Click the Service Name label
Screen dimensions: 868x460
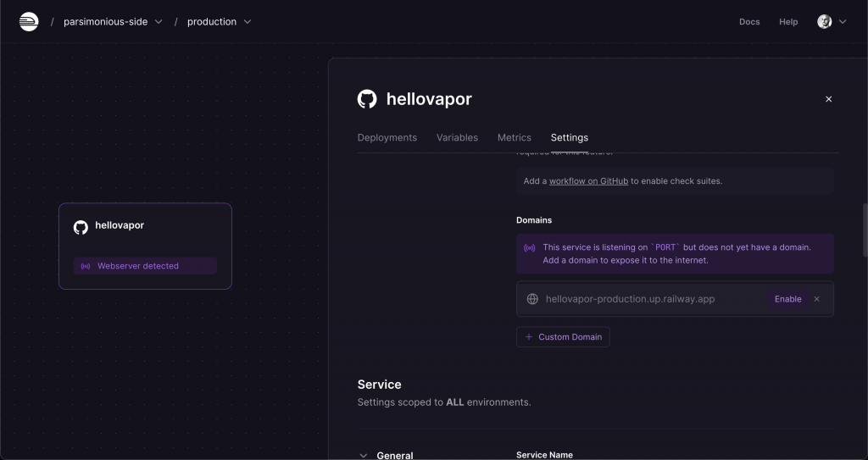click(x=544, y=454)
